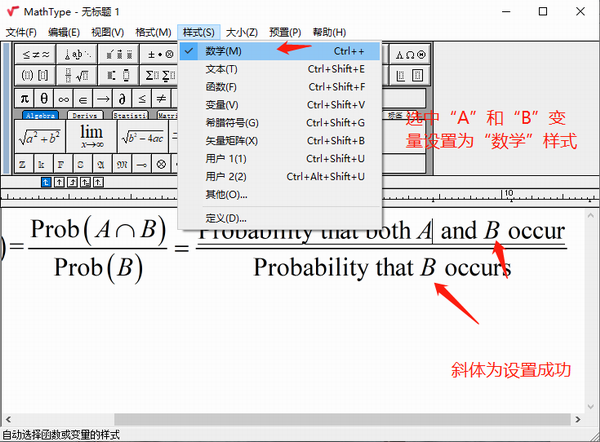600x442 pixels.
Task: Open the relational symbols palette (≤≠≈)
Action: [x=36, y=54]
